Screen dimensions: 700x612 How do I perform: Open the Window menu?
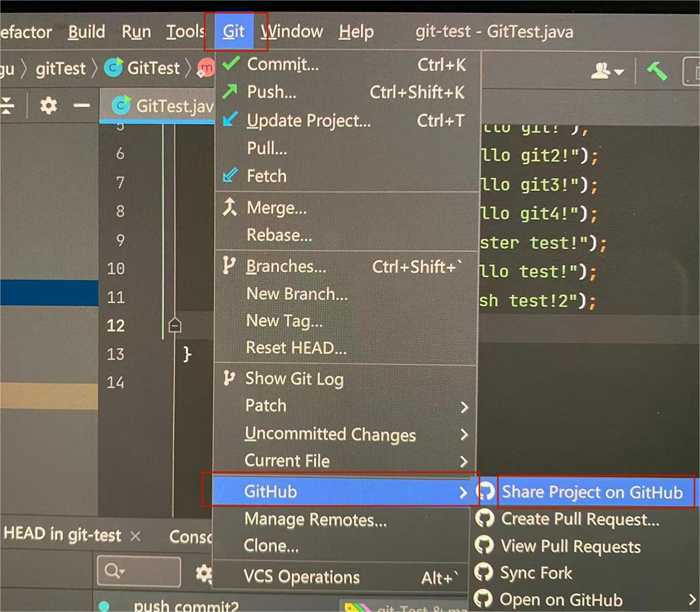292,32
